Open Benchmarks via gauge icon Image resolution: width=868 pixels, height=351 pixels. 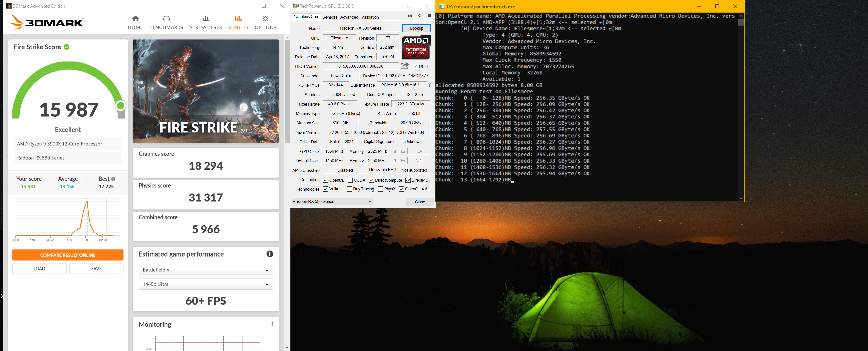166,19
